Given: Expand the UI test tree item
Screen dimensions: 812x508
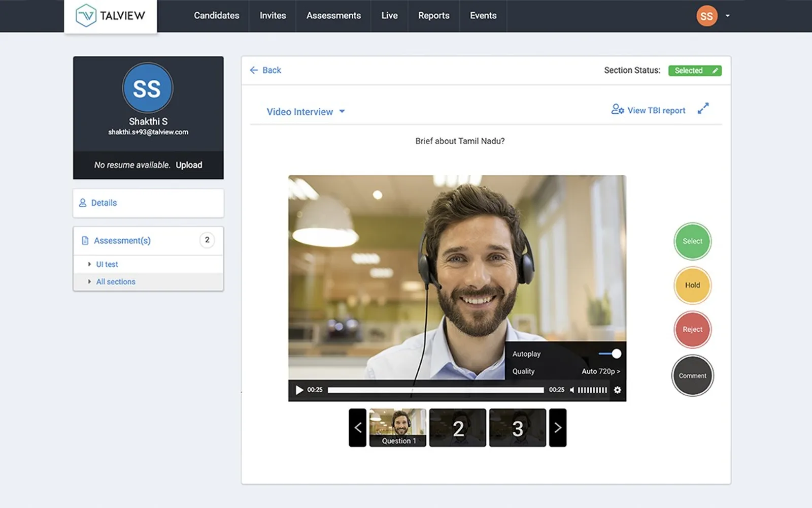Looking at the screenshot, I should coord(89,264).
